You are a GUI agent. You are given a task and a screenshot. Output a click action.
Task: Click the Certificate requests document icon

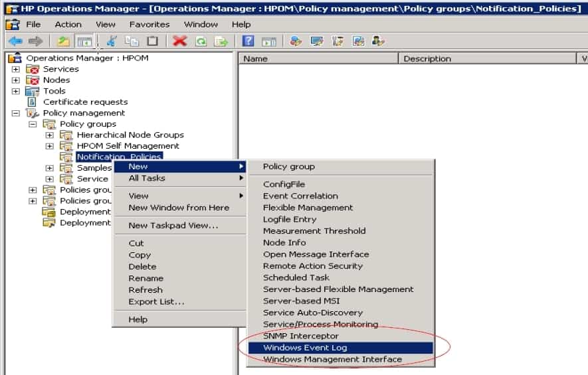click(33, 102)
